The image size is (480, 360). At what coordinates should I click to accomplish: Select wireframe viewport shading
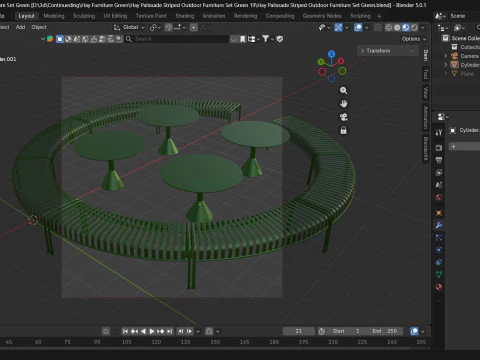[x=388, y=27]
